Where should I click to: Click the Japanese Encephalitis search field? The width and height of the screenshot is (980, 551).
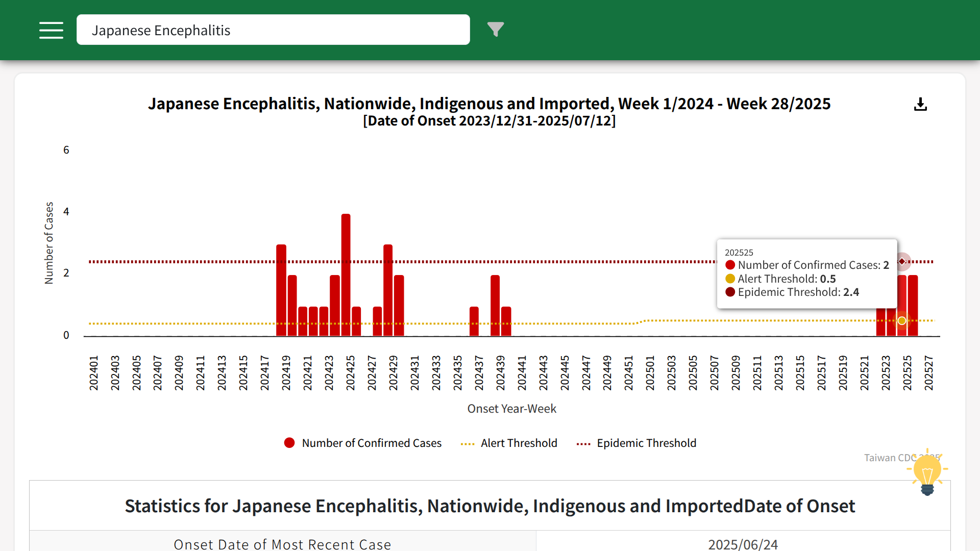coord(273,30)
